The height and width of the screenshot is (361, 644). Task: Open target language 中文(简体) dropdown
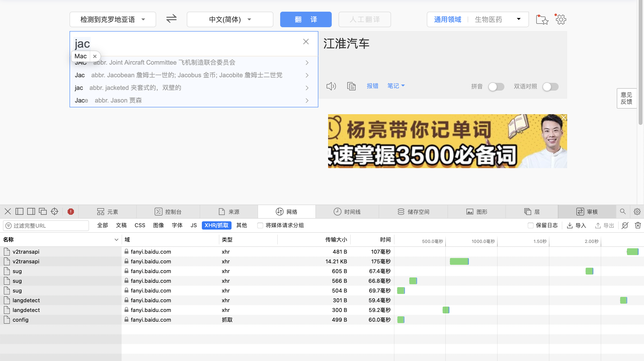230,19
